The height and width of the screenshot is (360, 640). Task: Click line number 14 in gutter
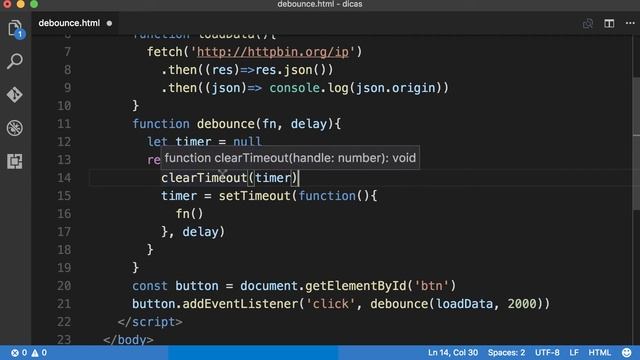(x=64, y=178)
